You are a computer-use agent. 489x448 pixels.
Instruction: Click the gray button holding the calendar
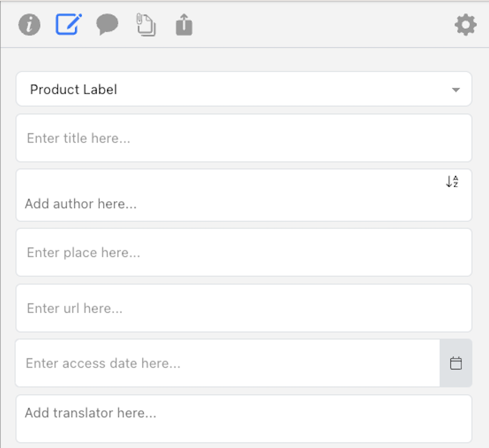pos(456,363)
